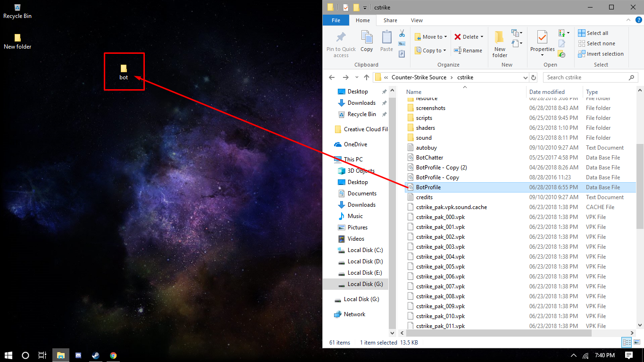Click Counter-Strike Source in the address breadcrumb
The height and width of the screenshot is (362, 644).
(x=418, y=77)
